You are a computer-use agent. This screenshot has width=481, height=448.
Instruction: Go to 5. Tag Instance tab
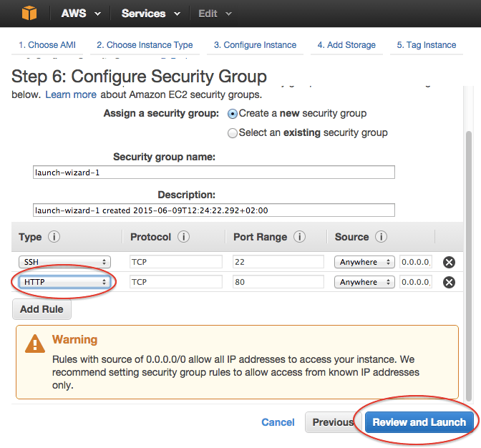point(427,45)
